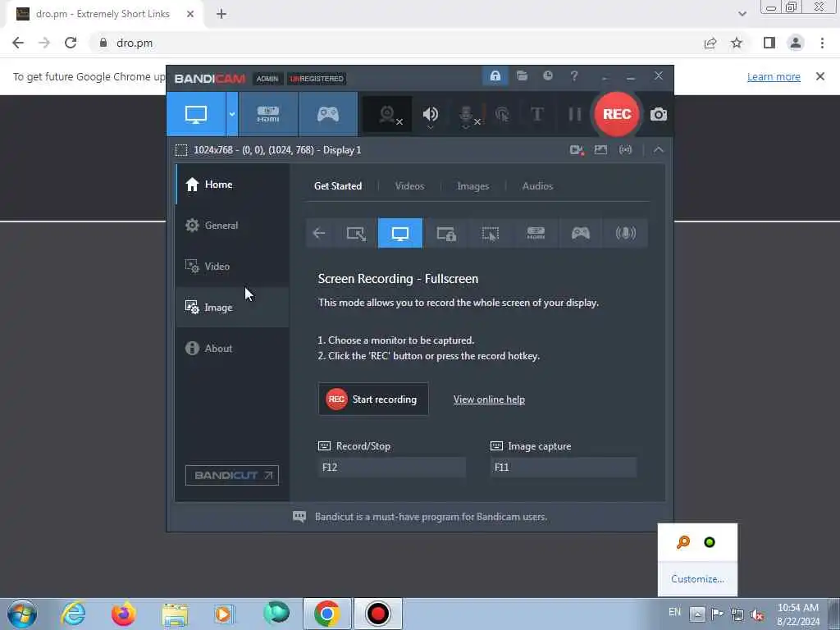The width and height of the screenshot is (840, 630).
Task: Click audio broadcast icon in info bar
Action: click(x=625, y=150)
